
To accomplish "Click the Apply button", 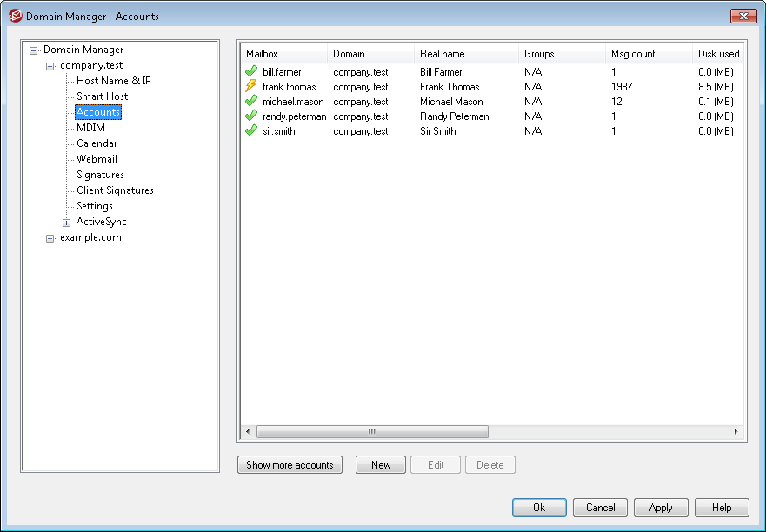I will (661, 508).
